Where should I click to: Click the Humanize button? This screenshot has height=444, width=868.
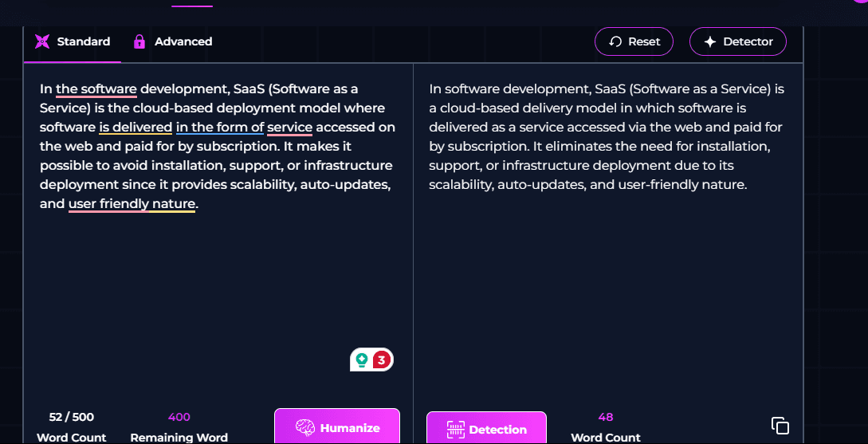click(x=337, y=426)
